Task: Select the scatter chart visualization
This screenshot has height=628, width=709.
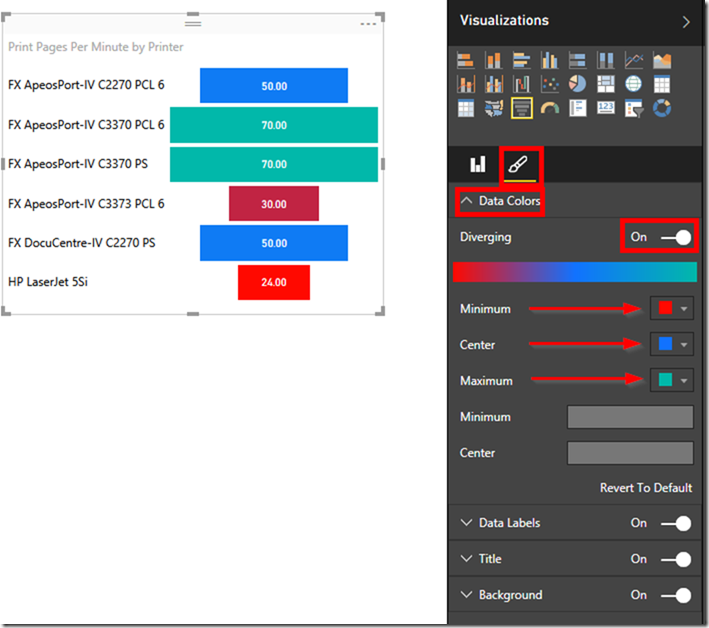Action: point(549,84)
